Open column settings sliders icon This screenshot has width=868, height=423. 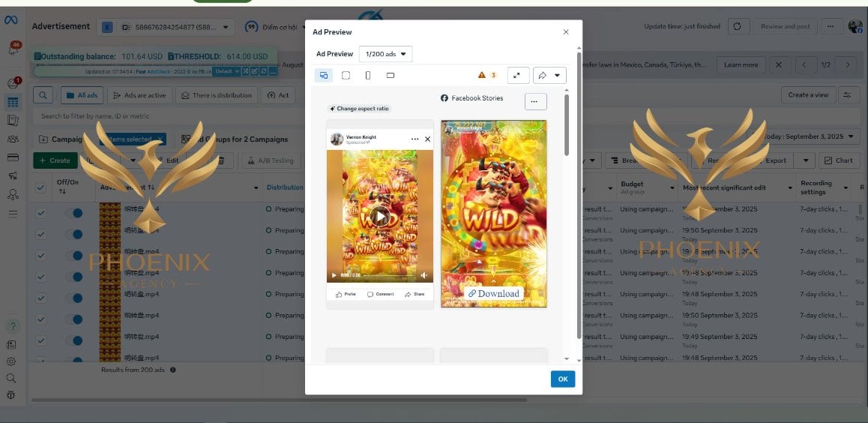click(848, 94)
